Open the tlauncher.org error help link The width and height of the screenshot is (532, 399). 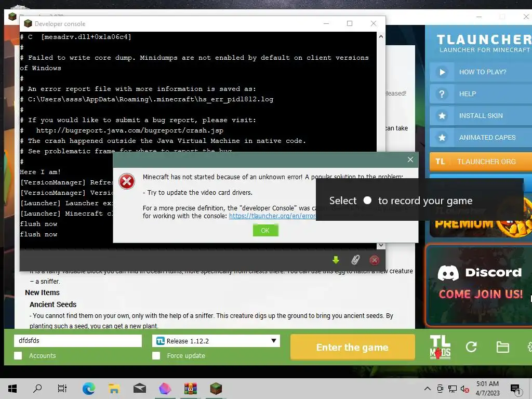(272, 216)
